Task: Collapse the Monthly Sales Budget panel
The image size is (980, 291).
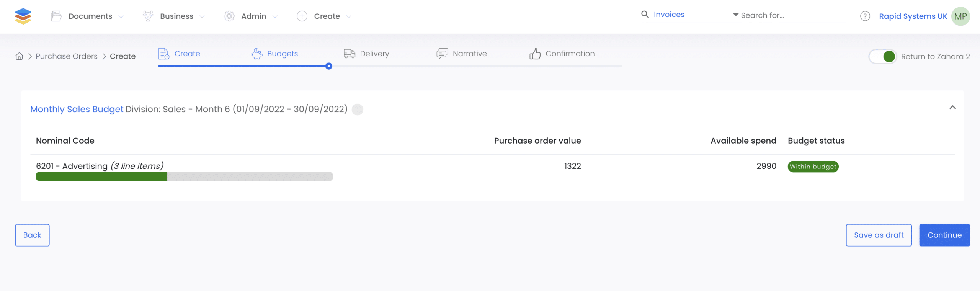Action: click(x=952, y=107)
